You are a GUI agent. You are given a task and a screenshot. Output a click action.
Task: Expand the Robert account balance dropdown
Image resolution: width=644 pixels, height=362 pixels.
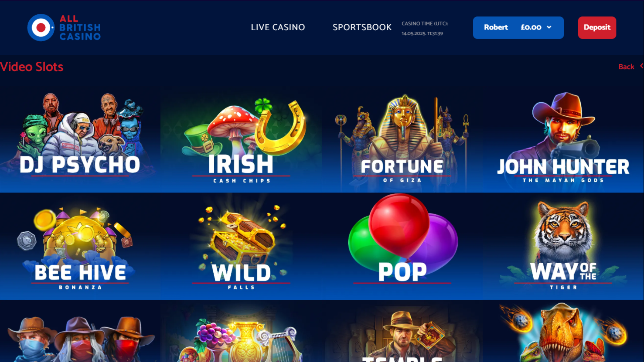pos(518,27)
